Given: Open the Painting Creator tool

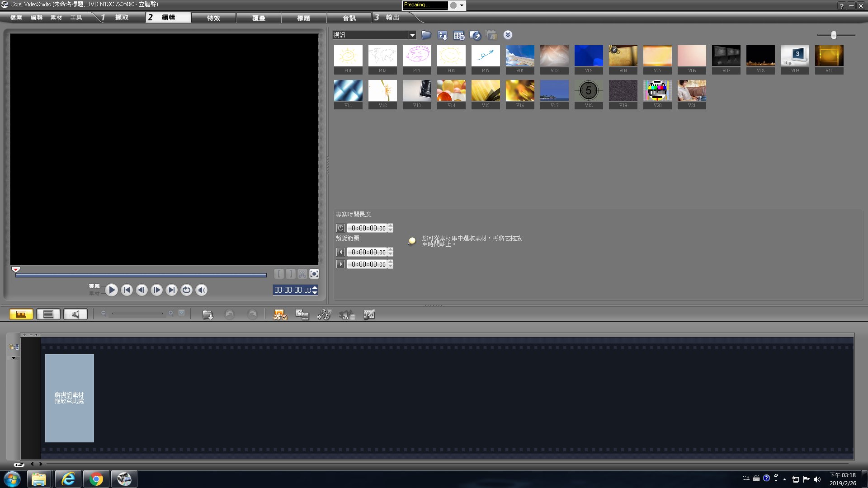Looking at the screenshot, I should [x=369, y=314].
